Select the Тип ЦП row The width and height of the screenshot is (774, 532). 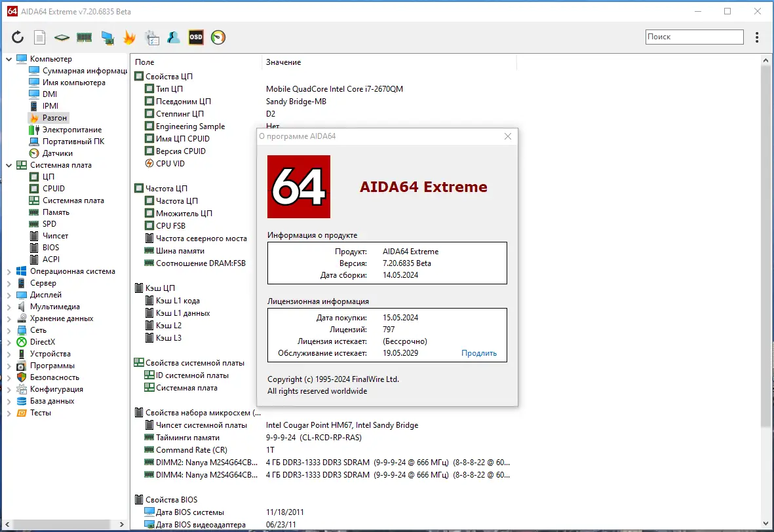click(326, 89)
